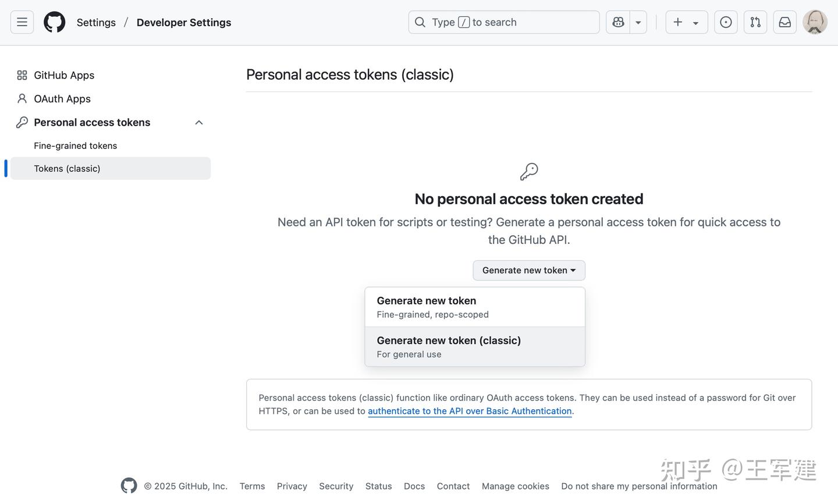Follow the Basic Authentication link

[x=470, y=411]
